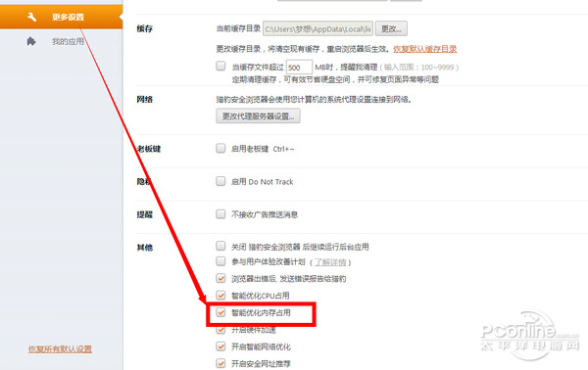Image resolution: width=588 pixels, height=370 pixels.
Task: Click the 500 MB cache size field
Action: (x=299, y=68)
